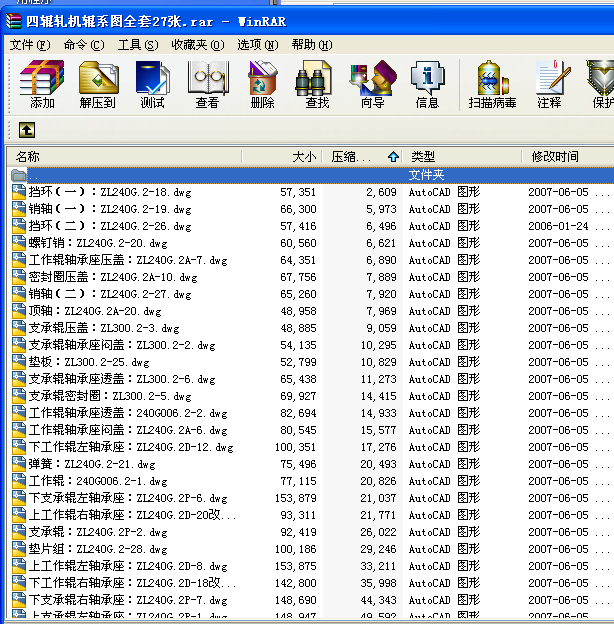Open the 选项(N) menu
The width and height of the screenshot is (614, 624).
pyautogui.click(x=258, y=45)
